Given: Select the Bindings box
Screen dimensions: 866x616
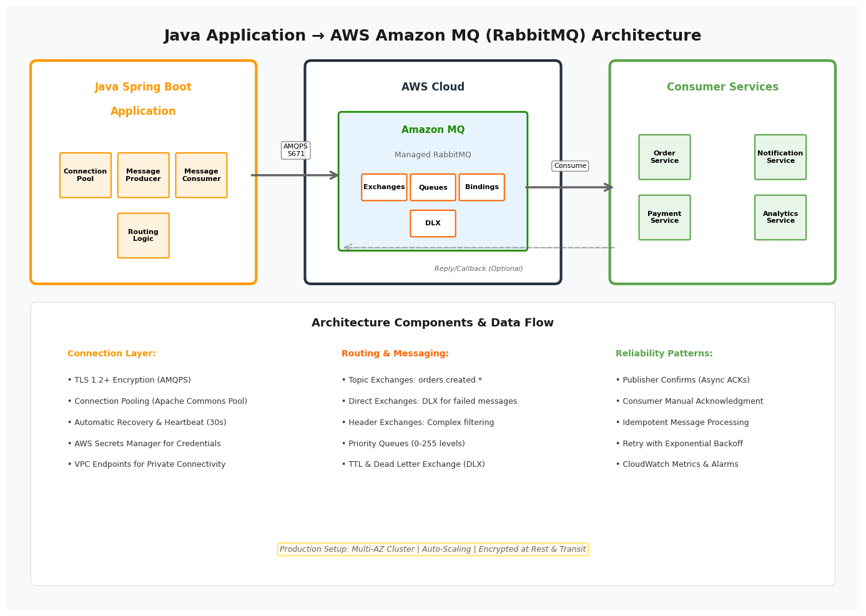Looking at the screenshot, I should click(481, 187).
